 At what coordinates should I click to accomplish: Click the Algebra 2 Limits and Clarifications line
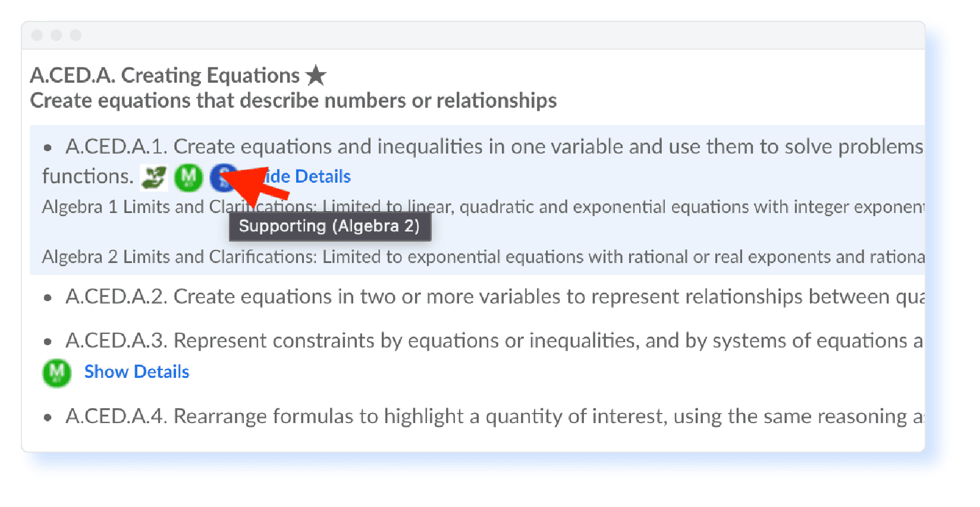[482, 257]
